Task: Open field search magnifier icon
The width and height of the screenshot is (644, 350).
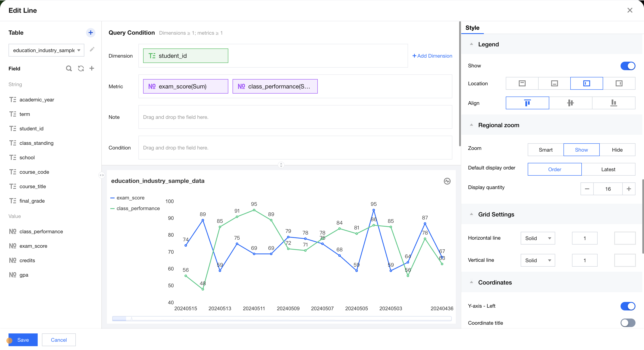Action: (69, 68)
